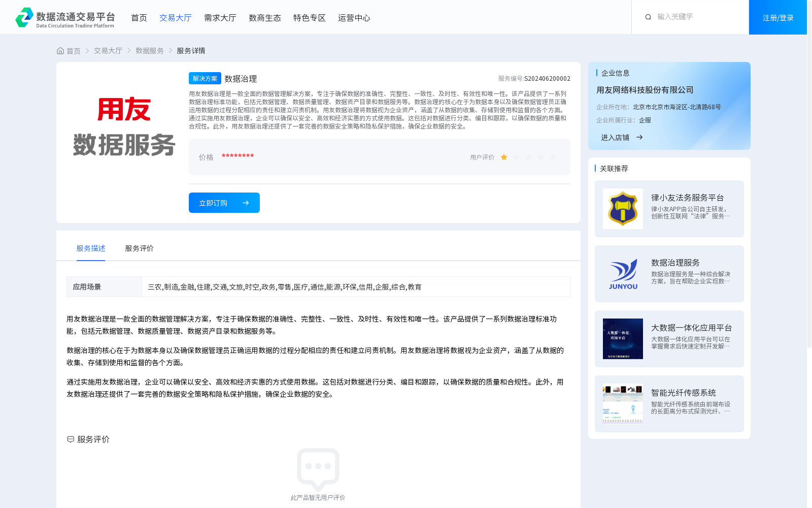Click the application scenarios list text

click(x=285, y=287)
